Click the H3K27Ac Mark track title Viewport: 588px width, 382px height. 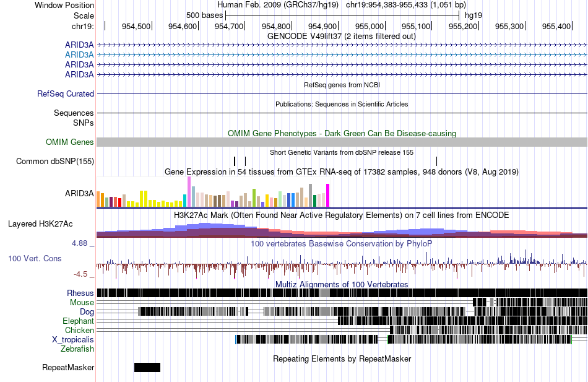(x=342, y=215)
